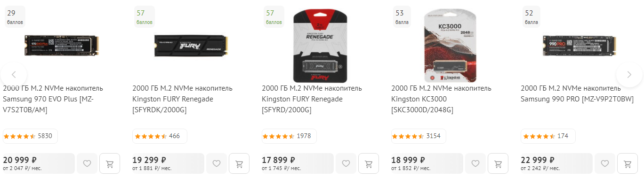The width and height of the screenshot is (644, 178).
Task: Add Samsung 990 PRO to wishlist
Action: (x=605, y=163)
